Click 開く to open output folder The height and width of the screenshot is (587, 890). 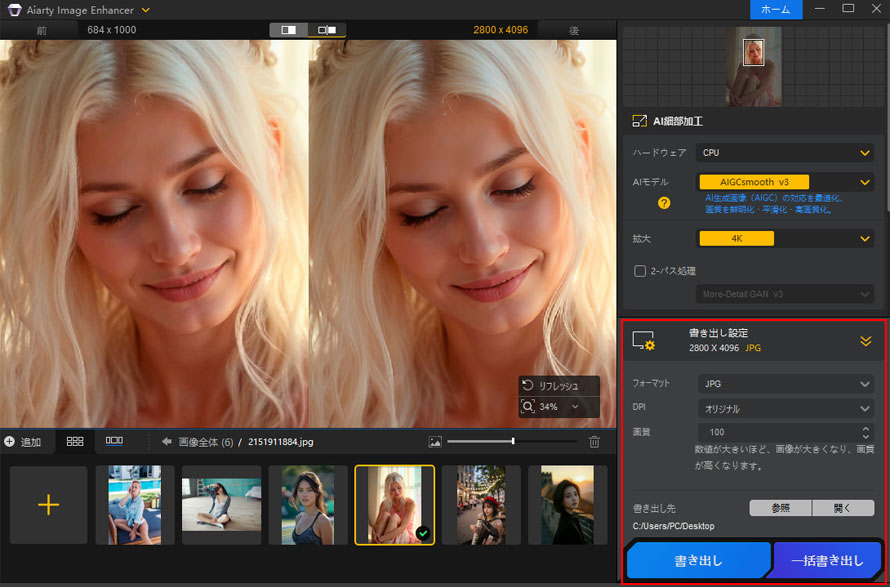coord(843,508)
